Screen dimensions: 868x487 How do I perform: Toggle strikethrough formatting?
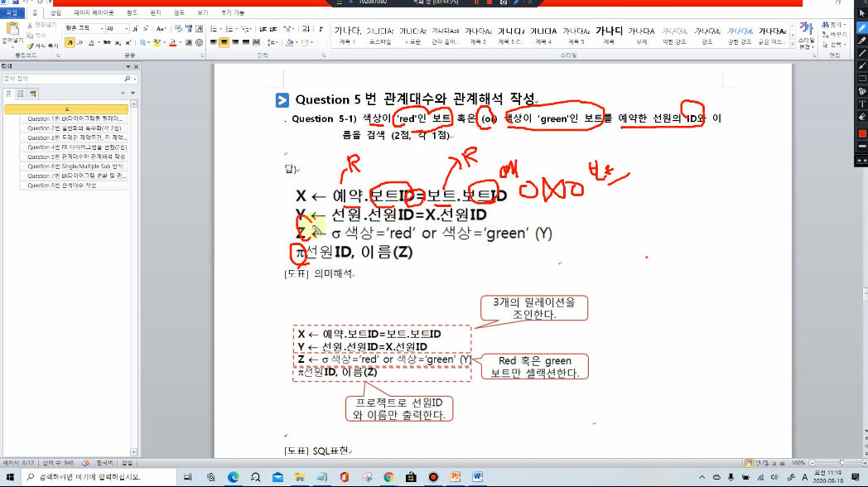pos(107,42)
